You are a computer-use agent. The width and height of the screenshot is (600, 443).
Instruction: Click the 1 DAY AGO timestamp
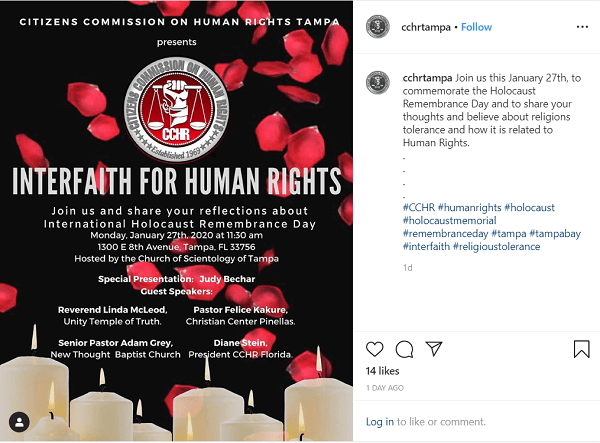click(385, 388)
